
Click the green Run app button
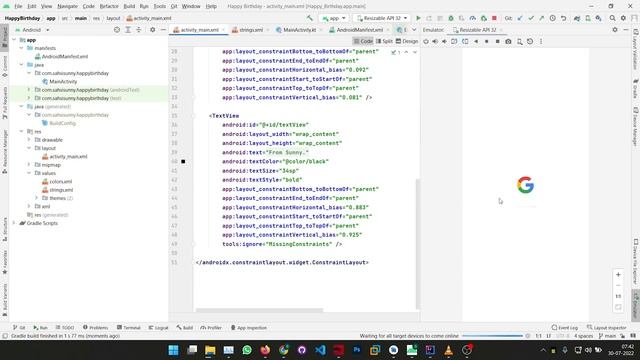click(418, 18)
